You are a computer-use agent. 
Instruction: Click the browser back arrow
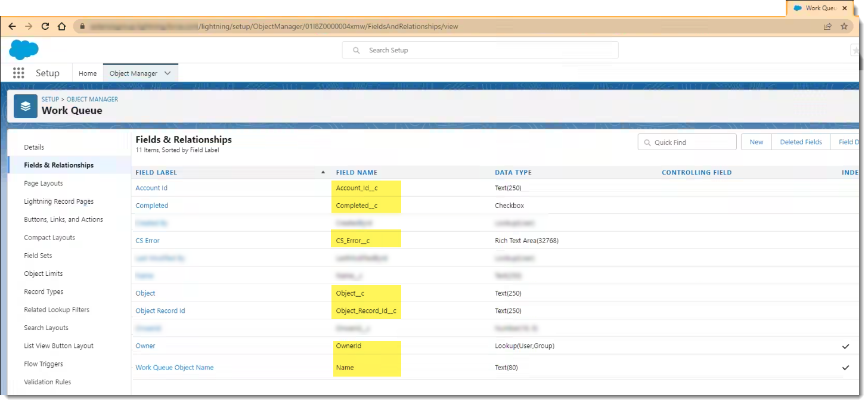tap(12, 26)
